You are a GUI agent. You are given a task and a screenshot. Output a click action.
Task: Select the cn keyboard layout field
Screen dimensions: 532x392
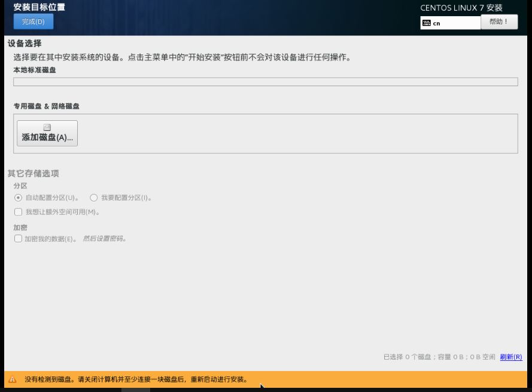coord(450,23)
